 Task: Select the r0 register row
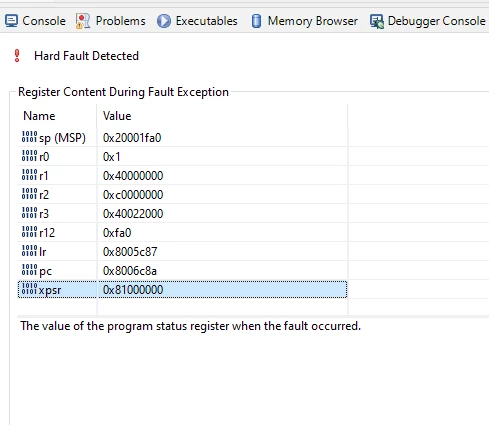point(182,157)
